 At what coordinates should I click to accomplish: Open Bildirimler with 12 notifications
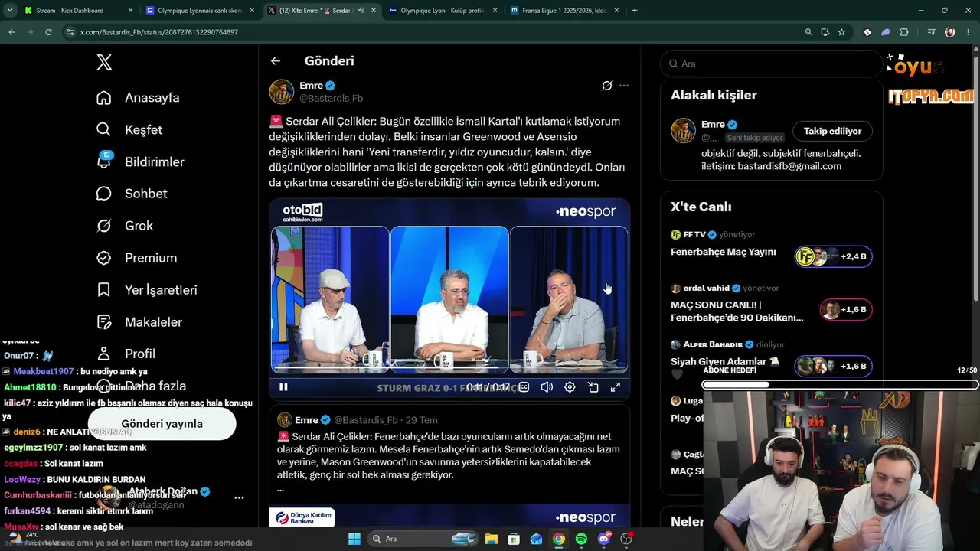click(140, 161)
